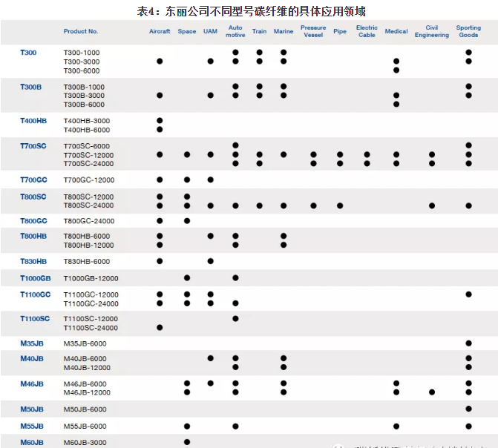Screen dimensions: 498x448
Task: Click product number M40JB-12000
Action: coord(87,368)
